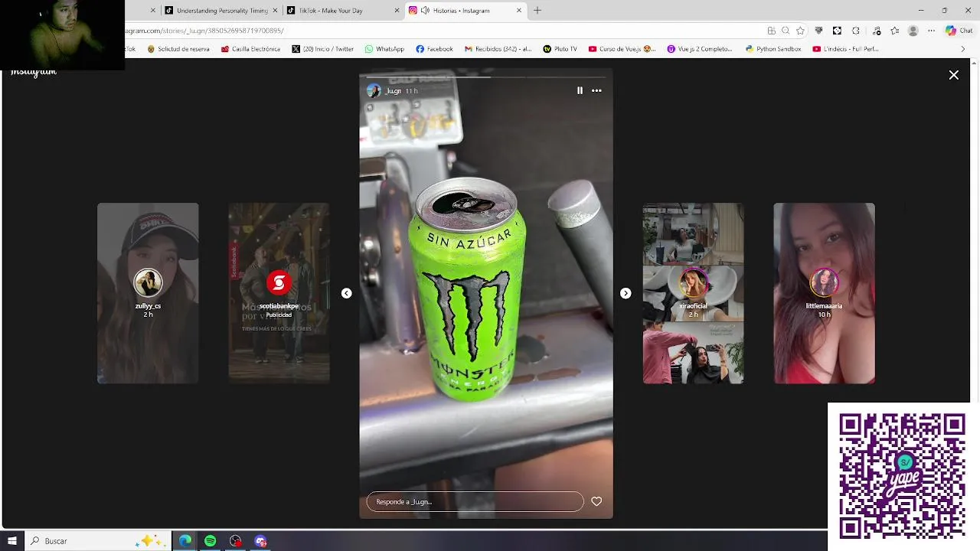980x551 pixels.
Task: Open the 'Recibidos (342)' Gmail bookmark
Action: point(498,49)
